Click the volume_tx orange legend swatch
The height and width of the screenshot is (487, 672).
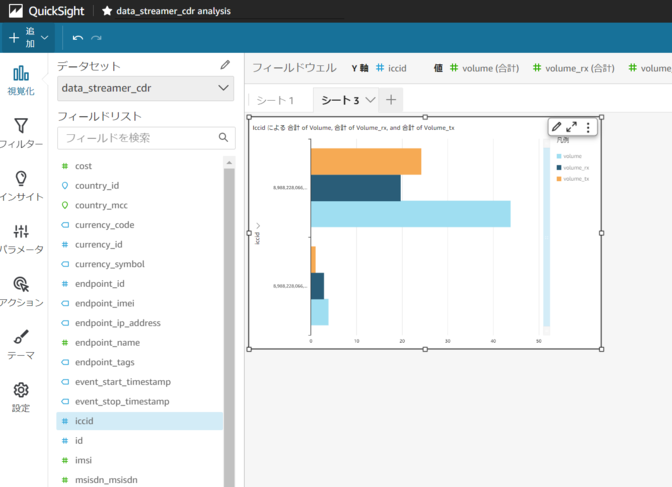coord(559,178)
